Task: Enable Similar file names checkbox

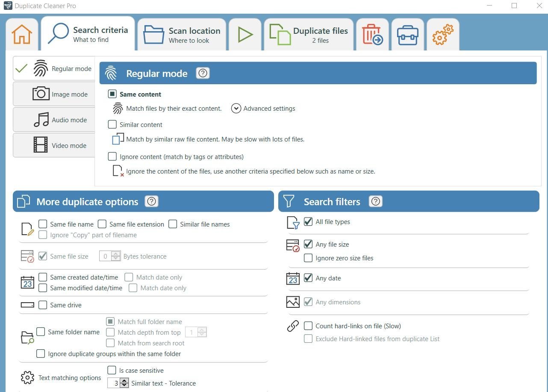Action: (173, 224)
